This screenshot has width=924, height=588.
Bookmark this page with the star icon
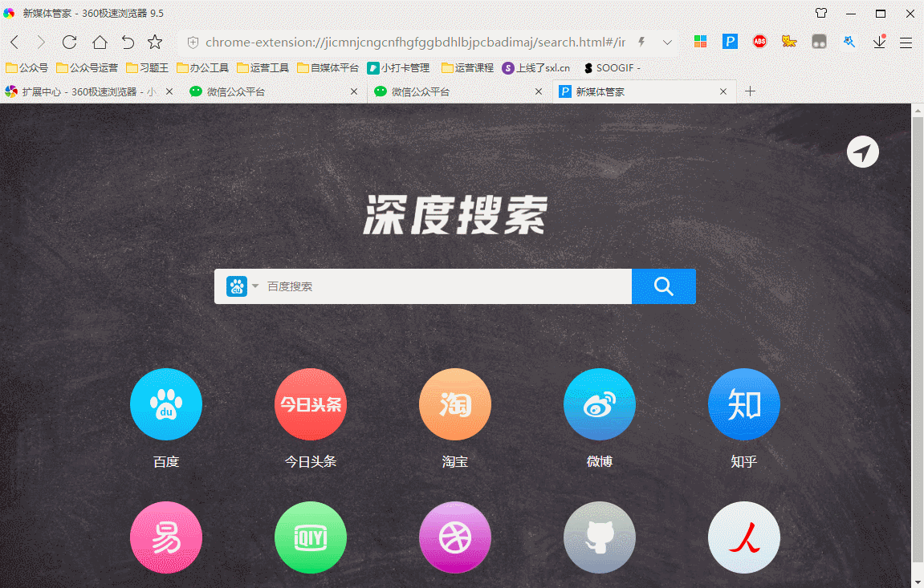155,42
